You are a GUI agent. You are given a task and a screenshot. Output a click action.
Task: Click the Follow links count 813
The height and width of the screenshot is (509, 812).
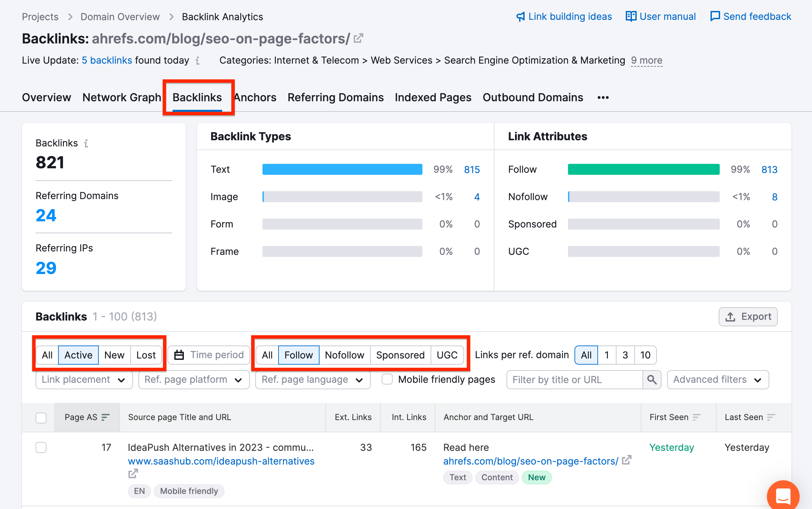(x=769, y=170)
